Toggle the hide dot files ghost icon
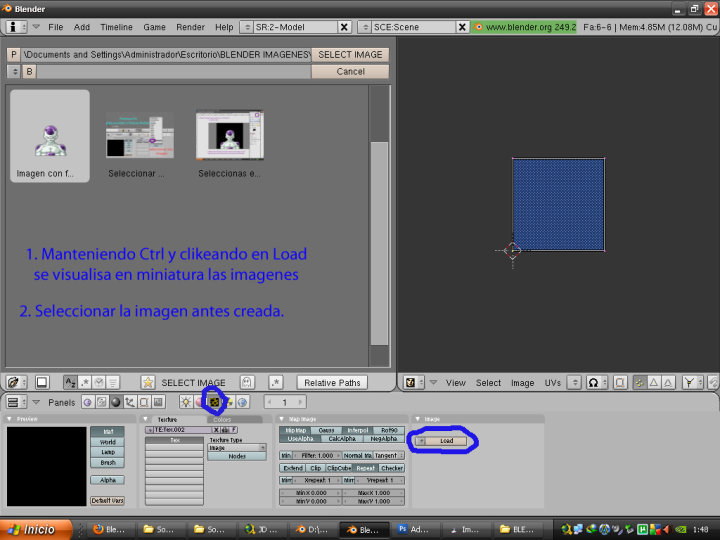The height and width of the screenshot is (540, 720). pos(247,382)
